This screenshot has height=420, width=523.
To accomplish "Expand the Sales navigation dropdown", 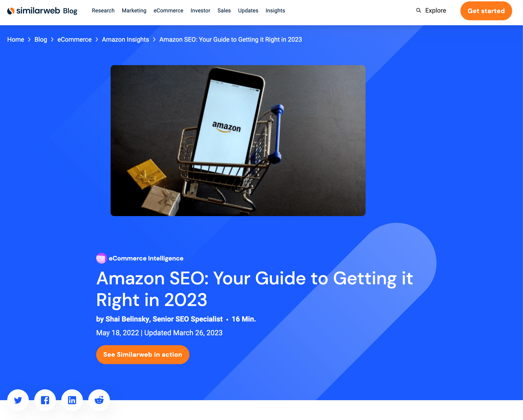I will 223,11.
